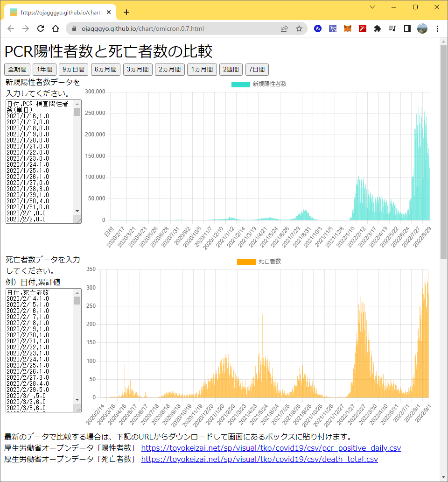Open the media control playlist icon
This screenshot has height=482, width=448.
click(392, 28)
